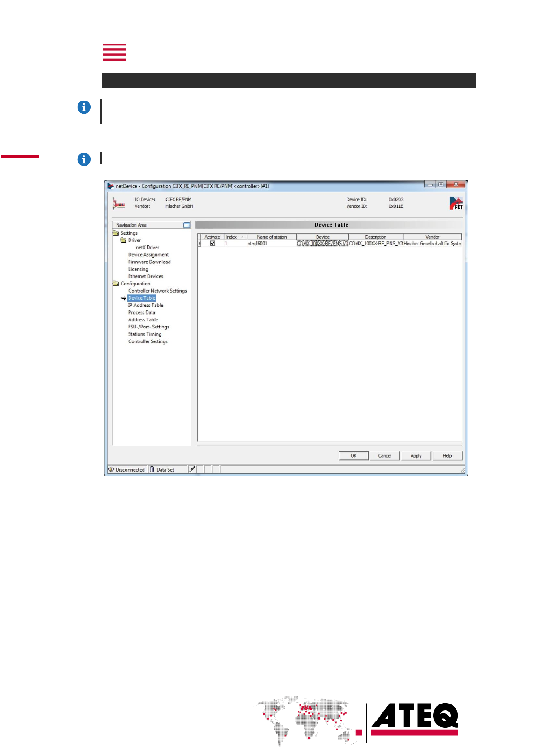Image resolution: width=534 pixels, height=756 pixels.
Task: Click the CIFX device card icon
Action: tap(118, 203)
